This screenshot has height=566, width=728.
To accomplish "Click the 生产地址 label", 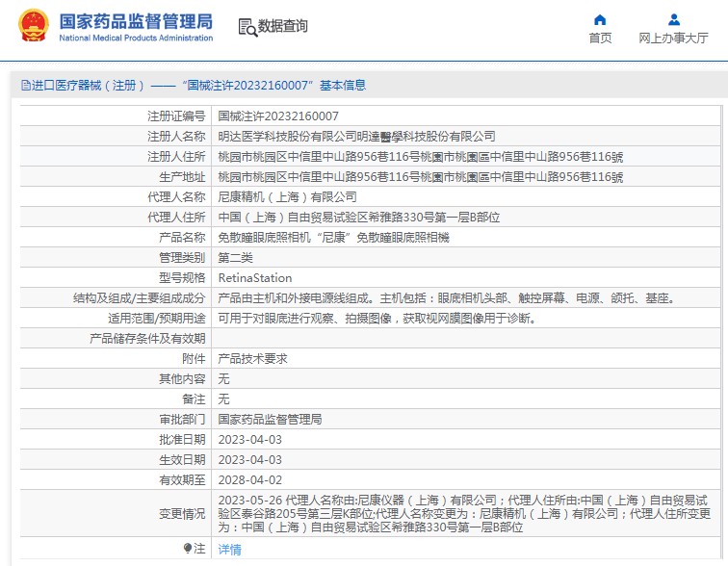I will (182, 177).
